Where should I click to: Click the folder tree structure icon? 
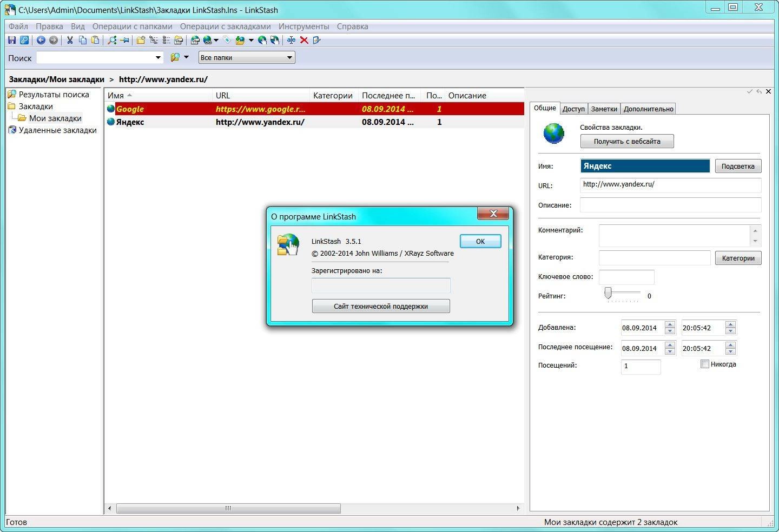[x=154, y=40]
